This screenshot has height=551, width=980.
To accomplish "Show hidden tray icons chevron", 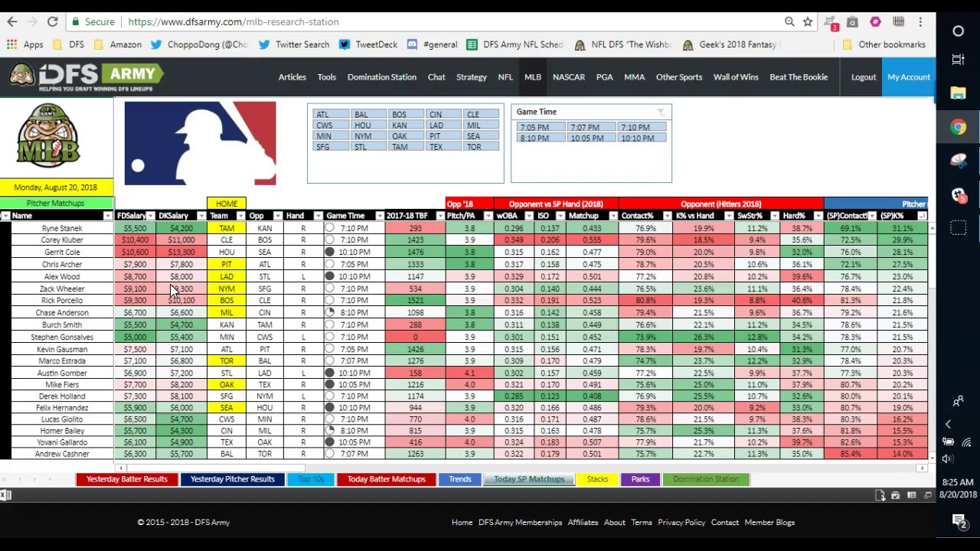I will pyautogui.click(x=948, y=424).
